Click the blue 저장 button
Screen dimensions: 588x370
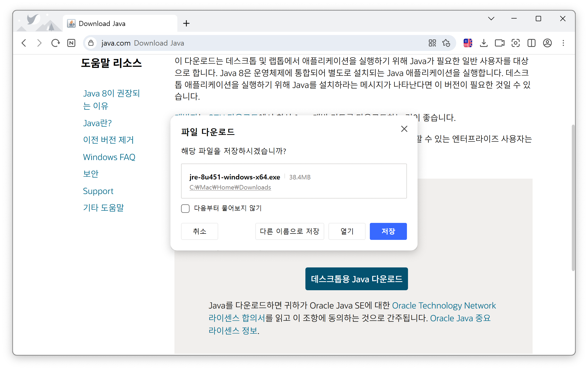point(388,231)
